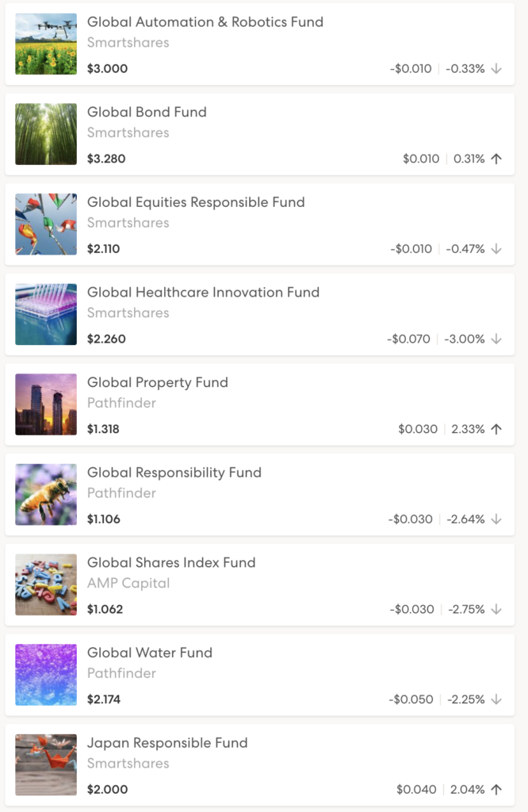Click the kites thumbnail of Global Equities Responsible Fund
The width and height of the screenshot is (528, 812).
pos(46,224)
